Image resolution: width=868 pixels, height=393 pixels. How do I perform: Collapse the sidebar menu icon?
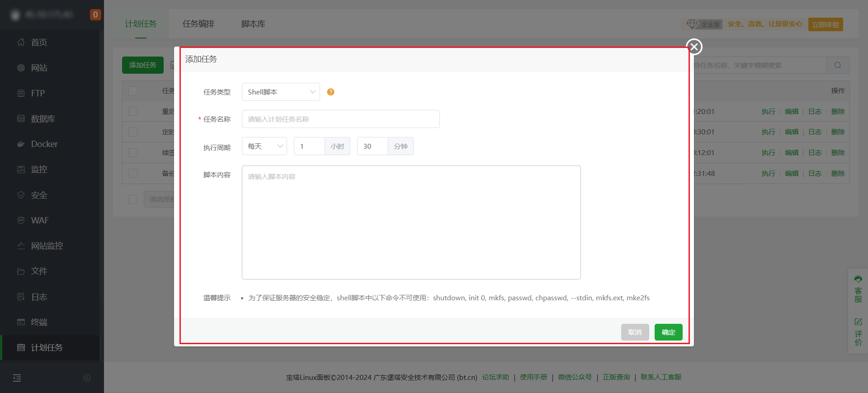(17, 378)
